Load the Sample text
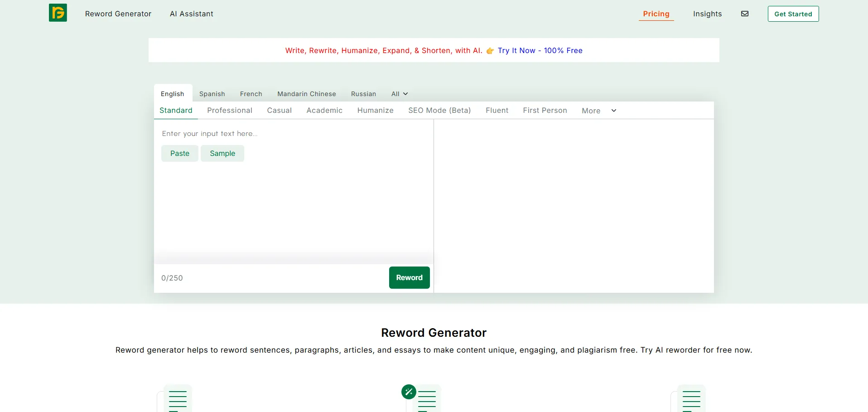 click(x=222, y=154)
